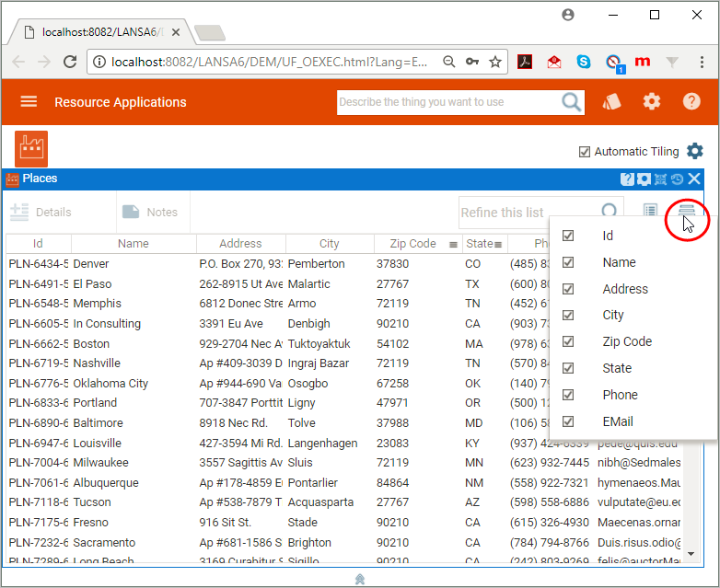Viewport: 720px width, 588px height.
Task: Bookmark page with the star icon
Action: click(495, 62)
